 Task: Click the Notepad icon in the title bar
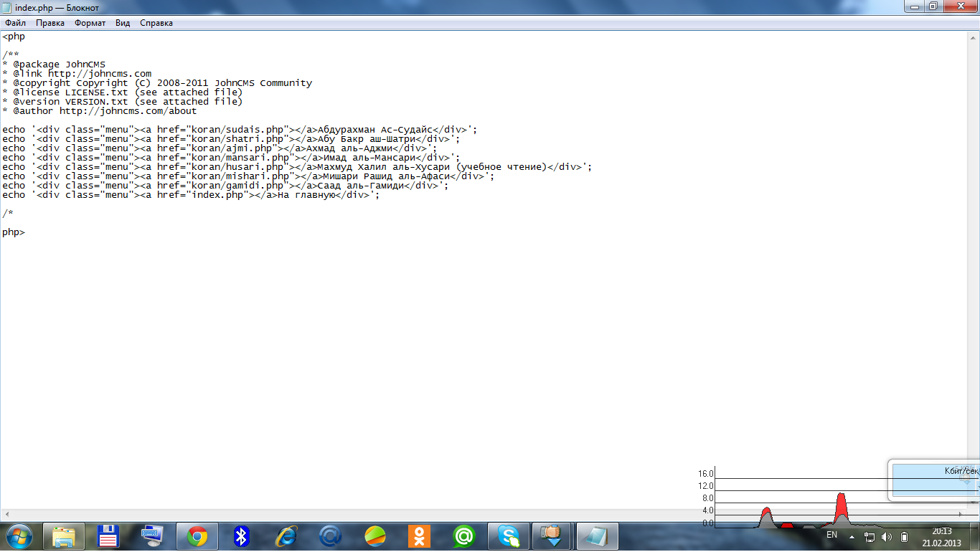tap(7, 7)
